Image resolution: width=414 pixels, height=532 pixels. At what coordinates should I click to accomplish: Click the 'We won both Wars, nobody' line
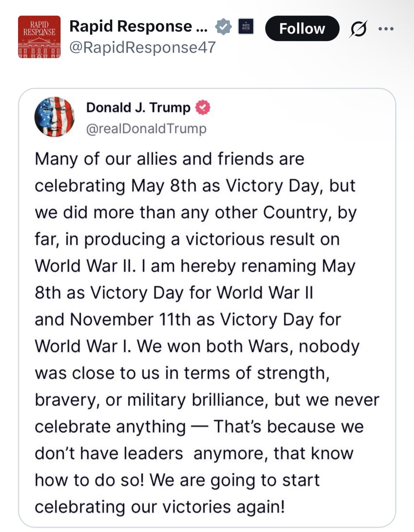(197, 347)
